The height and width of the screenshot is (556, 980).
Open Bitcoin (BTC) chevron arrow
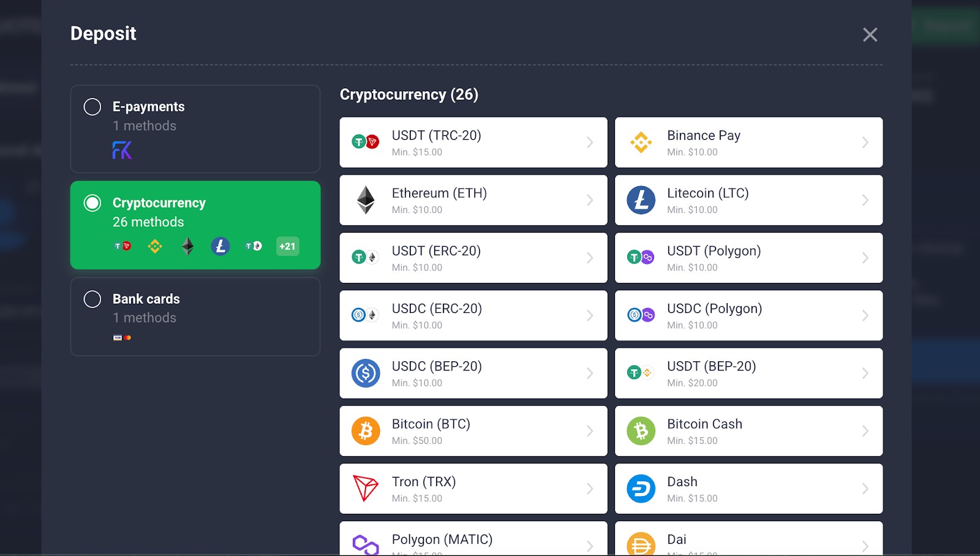590,431
